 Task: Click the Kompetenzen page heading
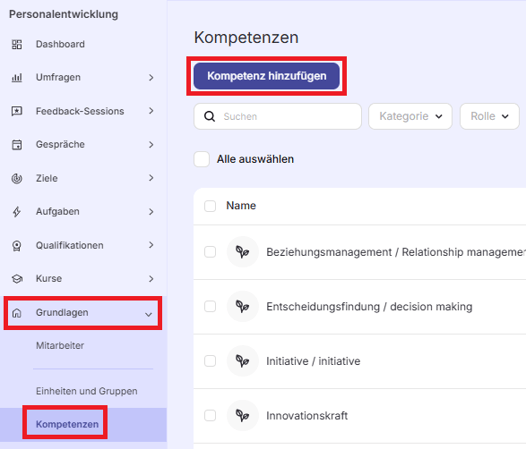coord(246,37)
